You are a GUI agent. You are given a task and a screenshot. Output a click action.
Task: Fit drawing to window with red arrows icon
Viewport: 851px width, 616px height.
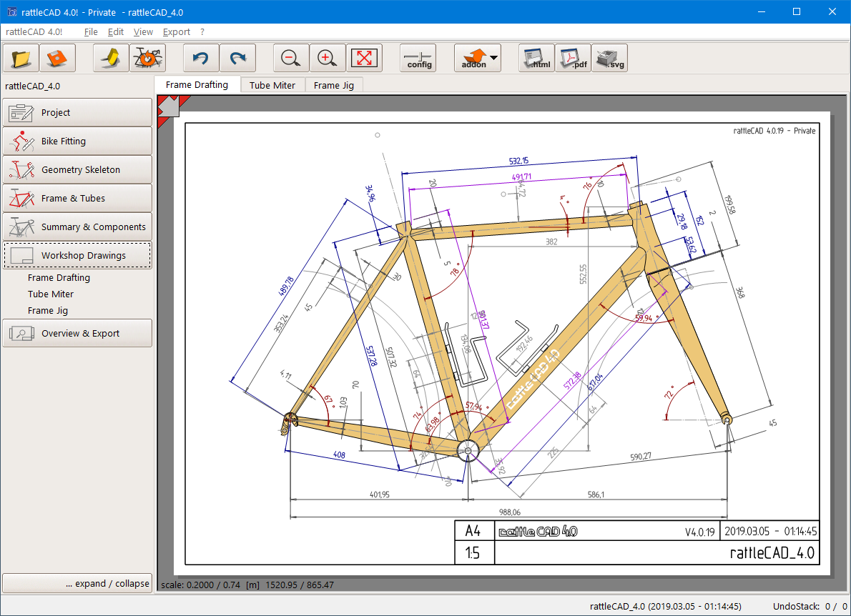364,58
